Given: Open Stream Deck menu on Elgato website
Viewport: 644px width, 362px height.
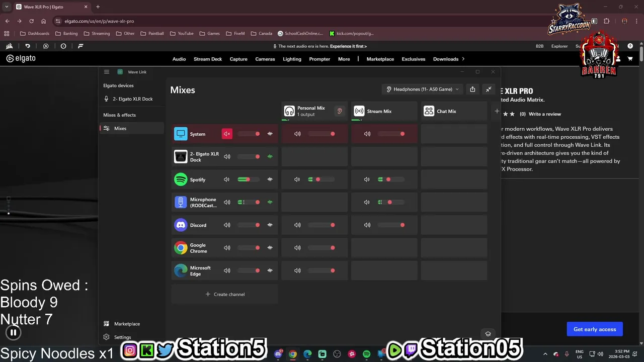Looking at the screenshot, I should click(208, 59).
